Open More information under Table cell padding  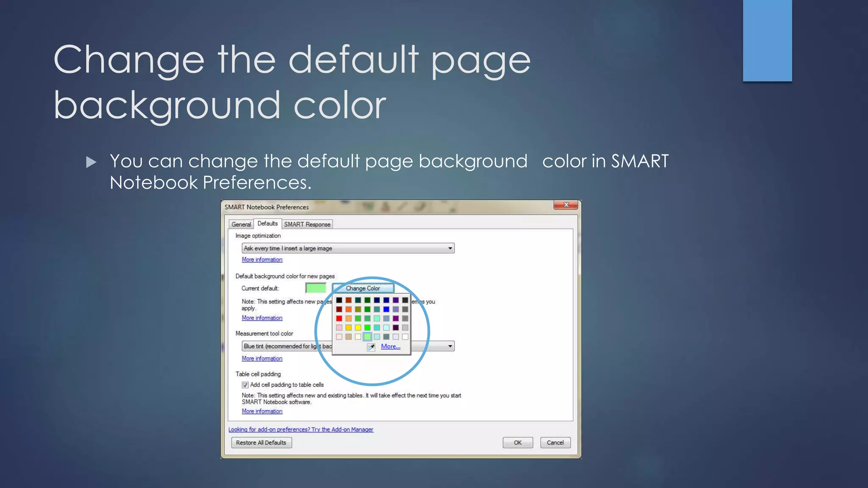point(262,411)
